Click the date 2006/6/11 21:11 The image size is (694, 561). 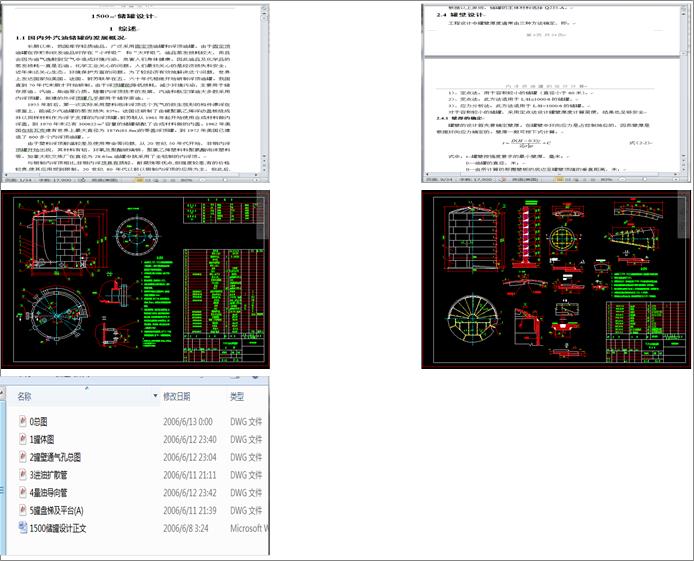pos(190,475)
